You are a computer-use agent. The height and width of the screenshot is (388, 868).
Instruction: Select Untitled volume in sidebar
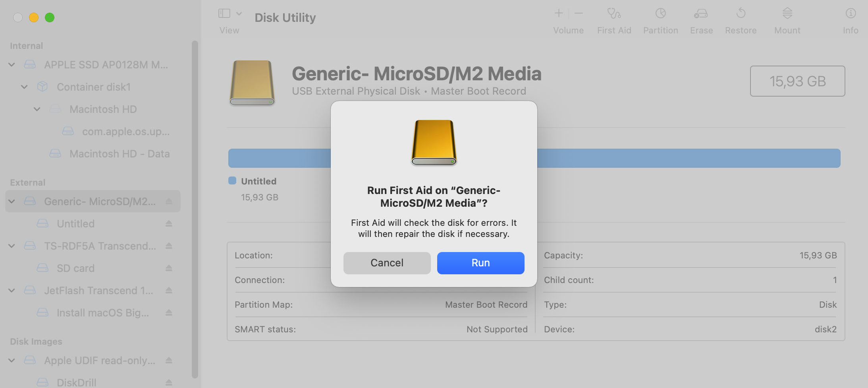click(75, 223)
